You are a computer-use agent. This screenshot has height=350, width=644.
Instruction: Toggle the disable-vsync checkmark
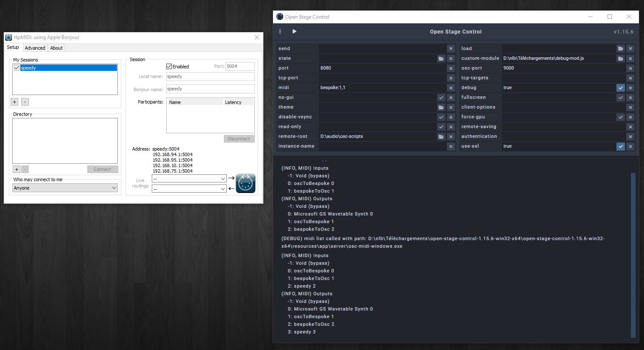[x=441, y=117]
